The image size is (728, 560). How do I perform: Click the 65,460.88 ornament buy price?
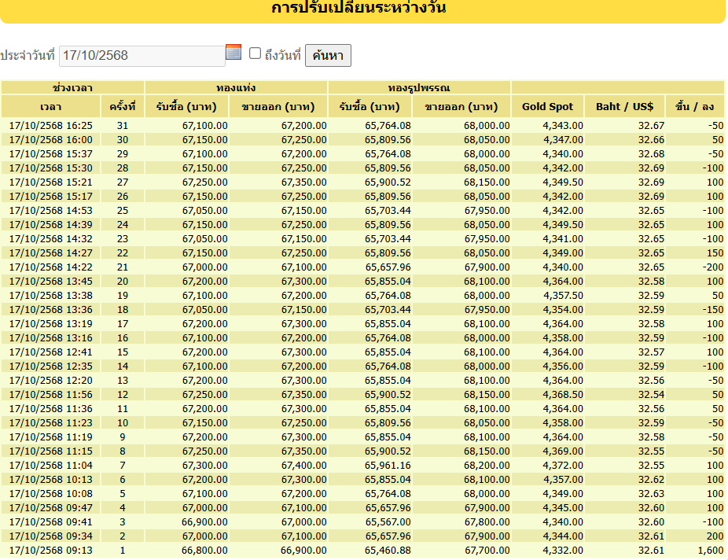(388, 551)
